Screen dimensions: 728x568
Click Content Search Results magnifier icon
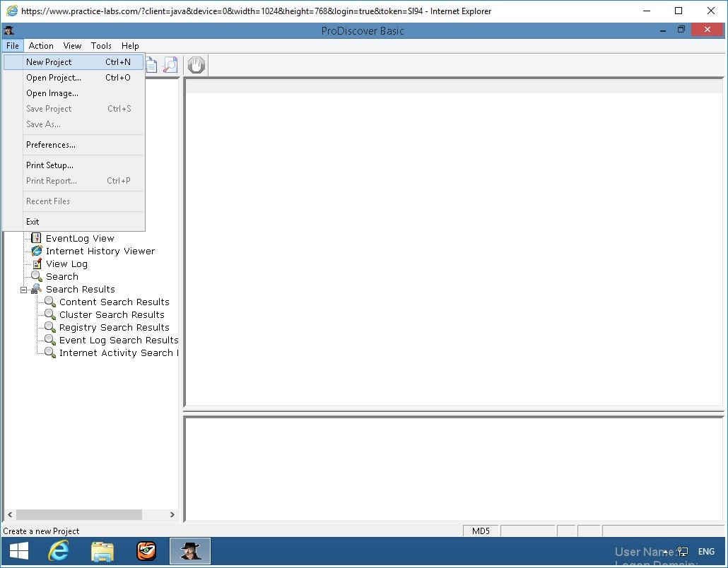coord(50,302)
